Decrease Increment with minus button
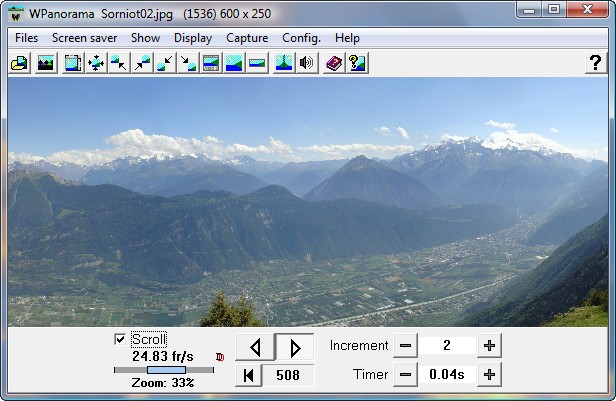 405,346
